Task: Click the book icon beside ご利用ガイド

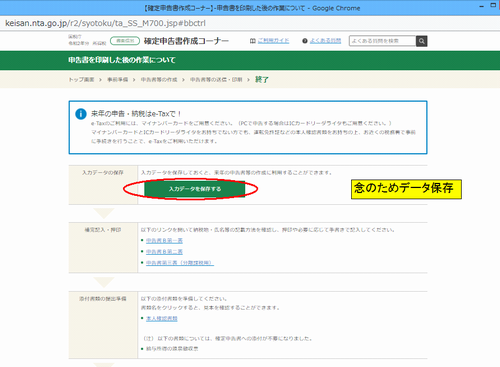Action: point(253,41)
